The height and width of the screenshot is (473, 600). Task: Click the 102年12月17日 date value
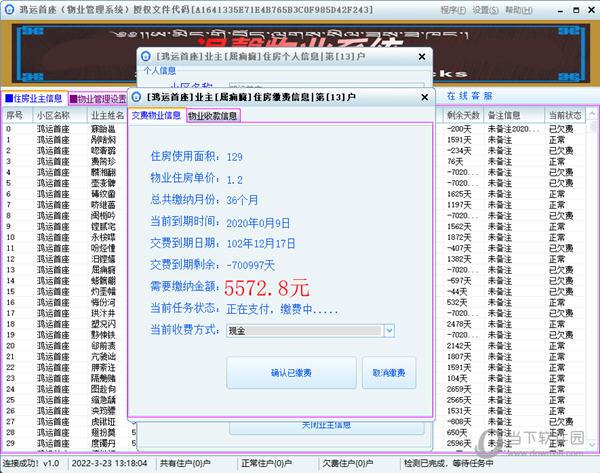(261, 243)
